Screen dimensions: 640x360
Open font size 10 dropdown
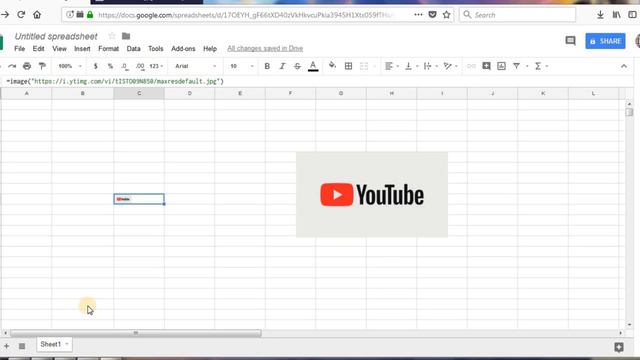click(x=242, y=66)
